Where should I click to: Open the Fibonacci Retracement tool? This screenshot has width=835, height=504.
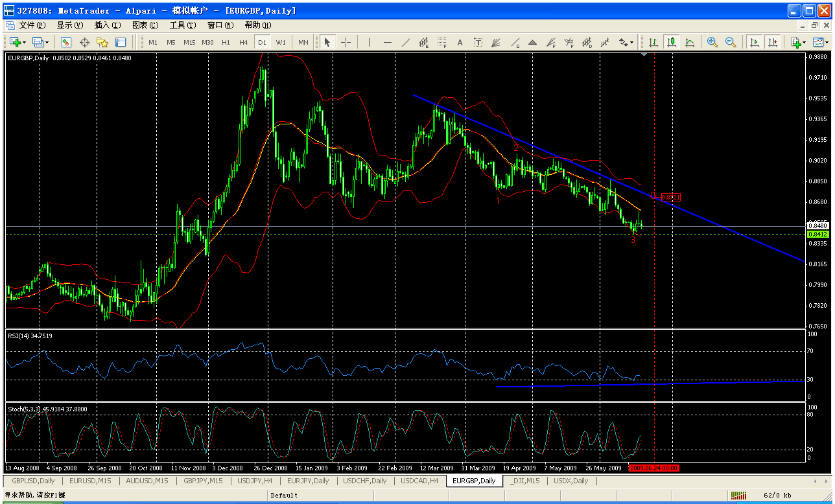coord(440,42)
